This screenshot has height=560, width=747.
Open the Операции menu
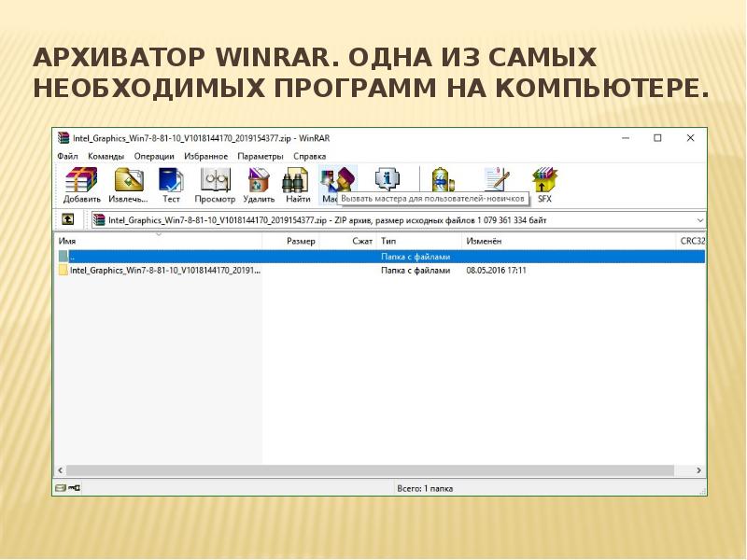(154, 156)
